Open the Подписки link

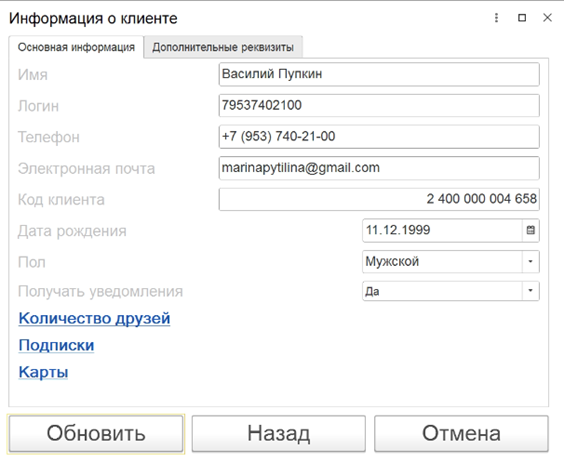56,345
